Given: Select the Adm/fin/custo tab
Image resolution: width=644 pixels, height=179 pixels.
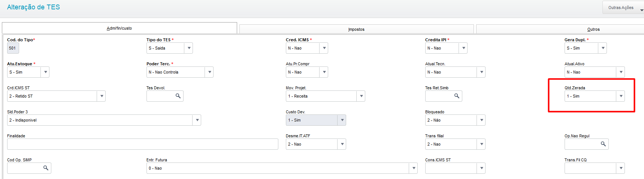Looking at the screenshot, I should pos(119,28).
